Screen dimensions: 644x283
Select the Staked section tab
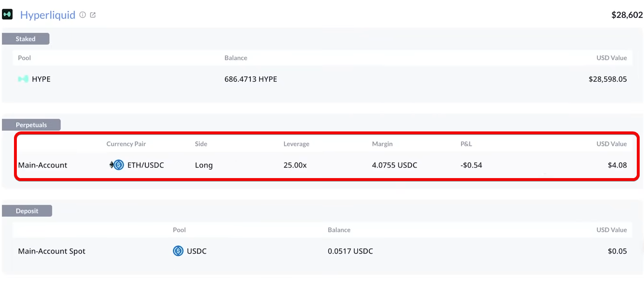26,39
